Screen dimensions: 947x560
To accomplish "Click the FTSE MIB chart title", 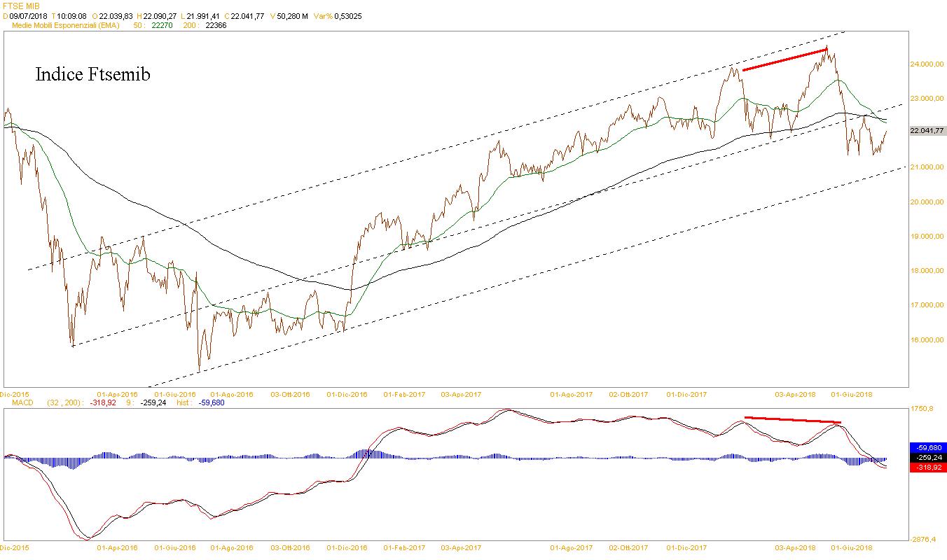I will pyautogui.click(x=22, y=6).
